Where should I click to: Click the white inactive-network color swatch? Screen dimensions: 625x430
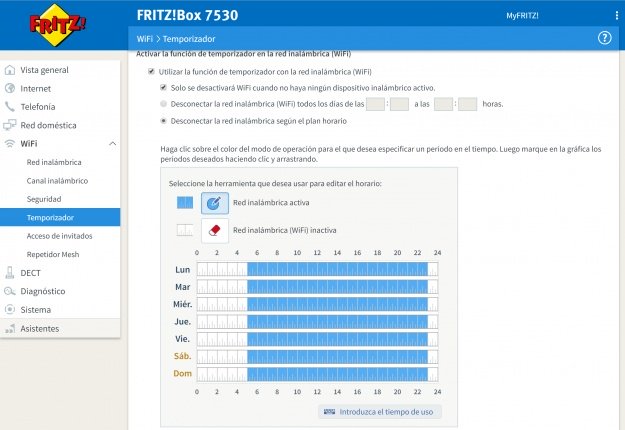click(185, 230)
